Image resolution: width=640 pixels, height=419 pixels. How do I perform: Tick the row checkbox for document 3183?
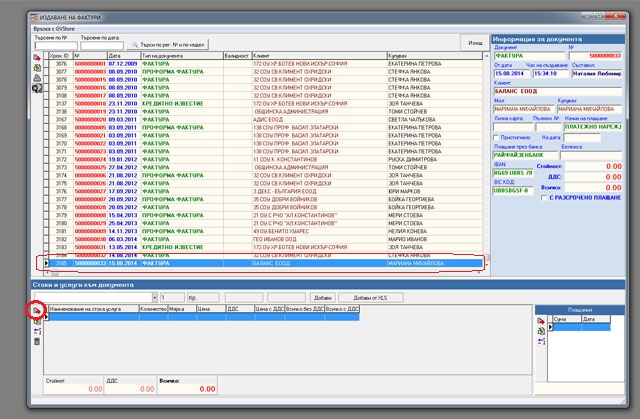(46, 247)
